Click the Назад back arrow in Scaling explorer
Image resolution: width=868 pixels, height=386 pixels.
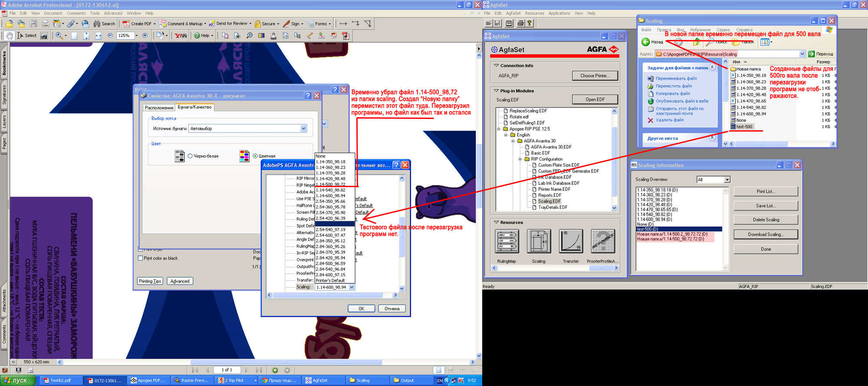[x=646, y=42]
